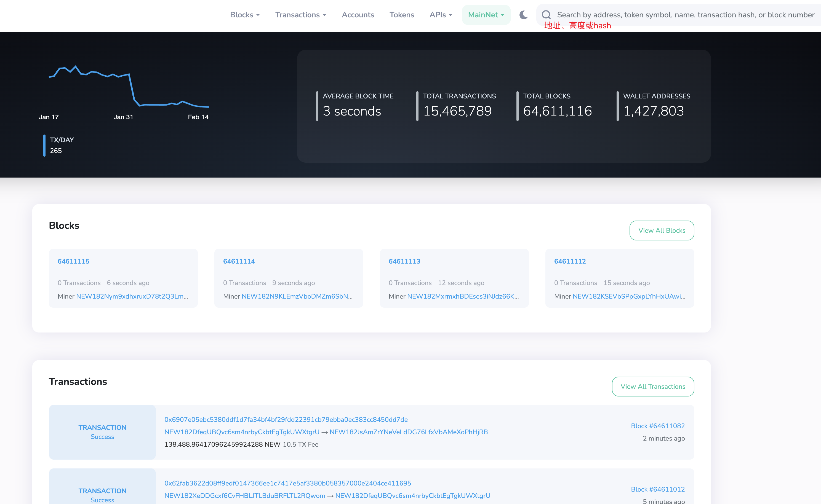Screen dimensions: 821x504
Task: Click the search magnifier icon
Action: [546, 15]
